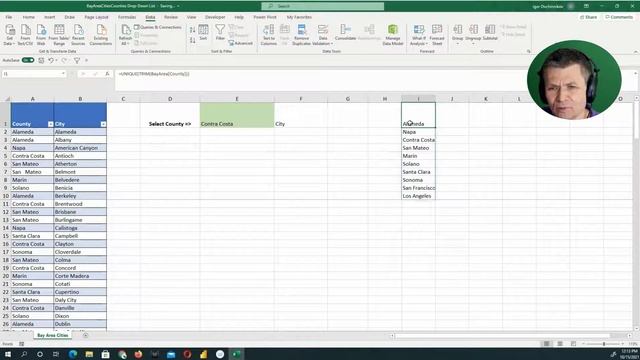Click Undo arrow in quick access toolbar
Screen dimensions: 640x360
(51, 60)
